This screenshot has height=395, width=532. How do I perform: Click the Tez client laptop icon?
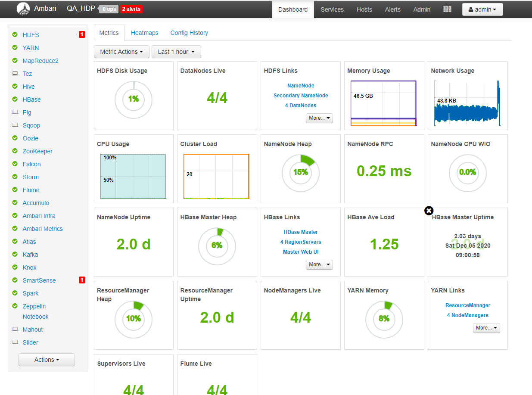15,74
